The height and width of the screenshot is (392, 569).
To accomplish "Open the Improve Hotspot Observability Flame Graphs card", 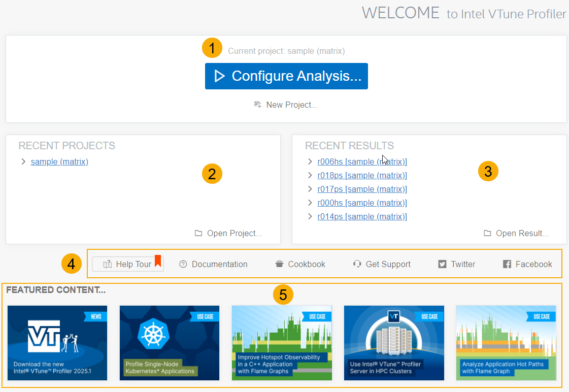I will (282, 343).
